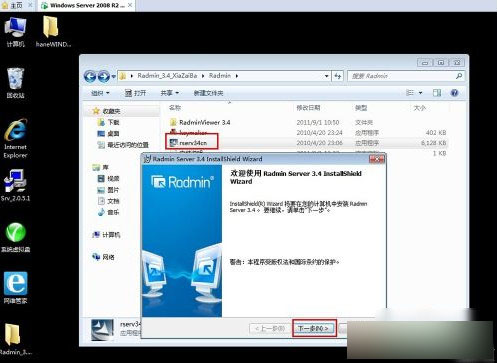Image resolution: width=497 pixels, height=363 pixels.
Task: Sort by the 名称 column header
Action: (175, 108)
